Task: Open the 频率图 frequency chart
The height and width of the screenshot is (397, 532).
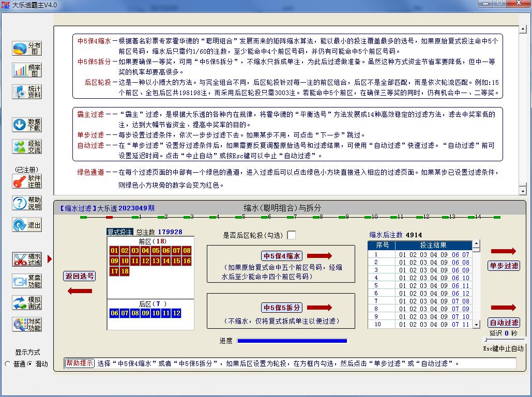Action: coord(27,70)
